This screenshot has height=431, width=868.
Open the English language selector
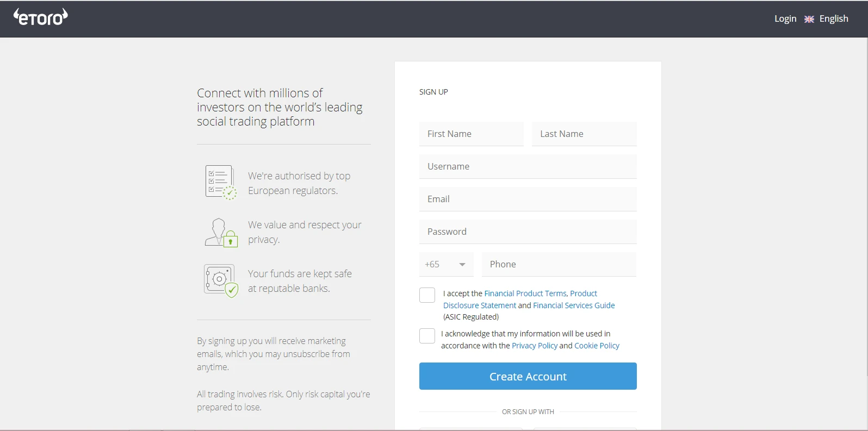point(833,19)
